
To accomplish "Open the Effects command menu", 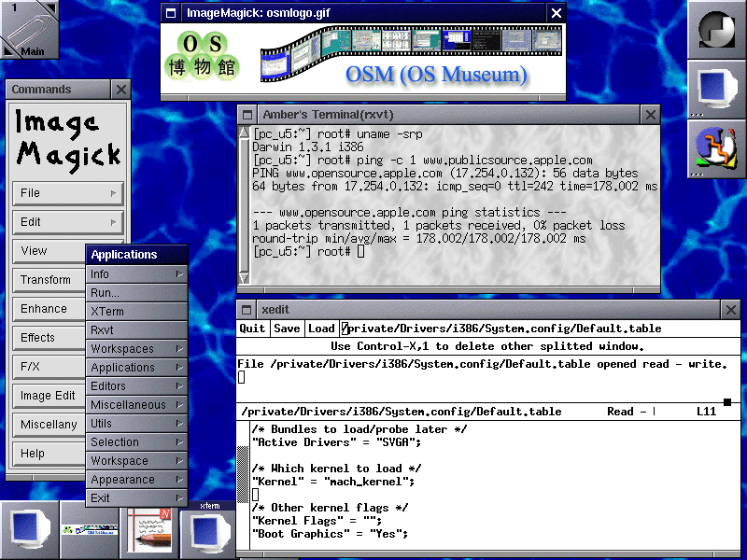I will click(x=49, y=338).
